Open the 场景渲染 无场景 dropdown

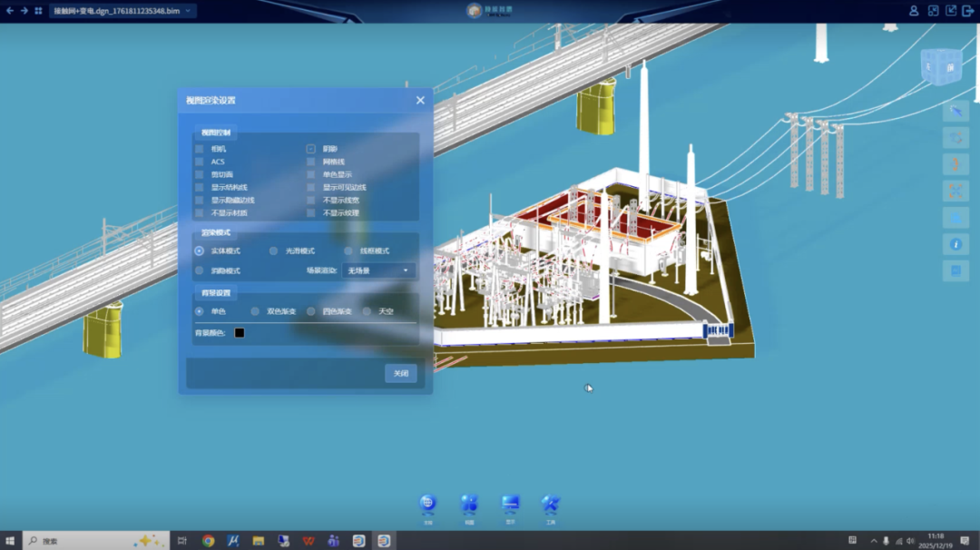coord(378,270)
